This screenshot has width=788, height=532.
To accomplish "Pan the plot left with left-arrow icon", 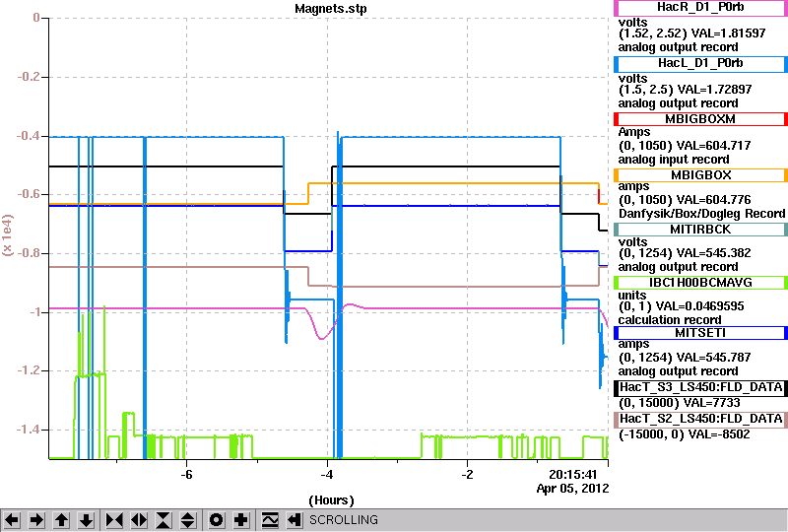I will (12, 519).
